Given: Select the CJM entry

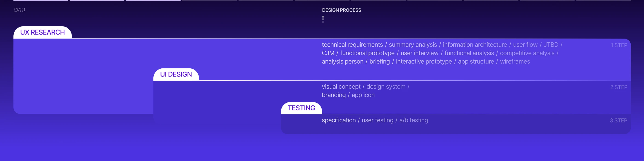Looking at the screenshot, I should coord(328,53).
